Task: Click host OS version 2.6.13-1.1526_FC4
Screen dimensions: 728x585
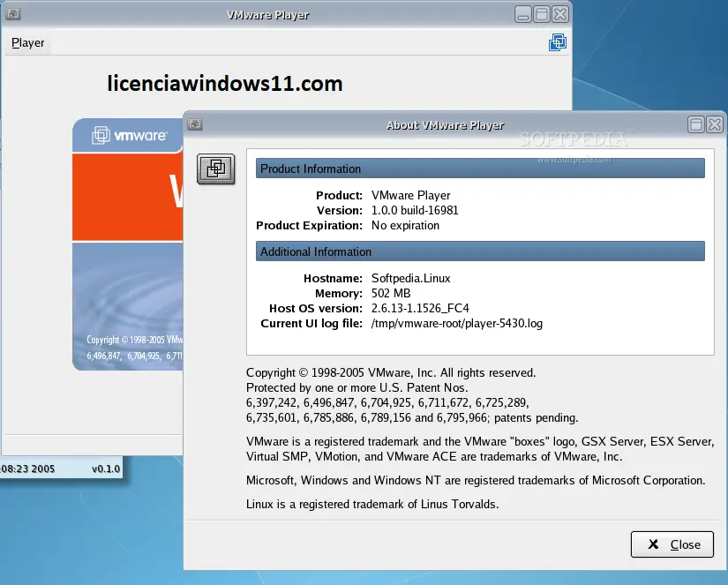Action: 420,308
